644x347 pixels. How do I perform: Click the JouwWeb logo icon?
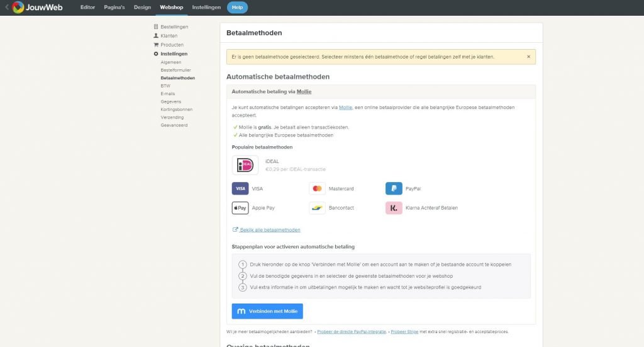[18, 8]
